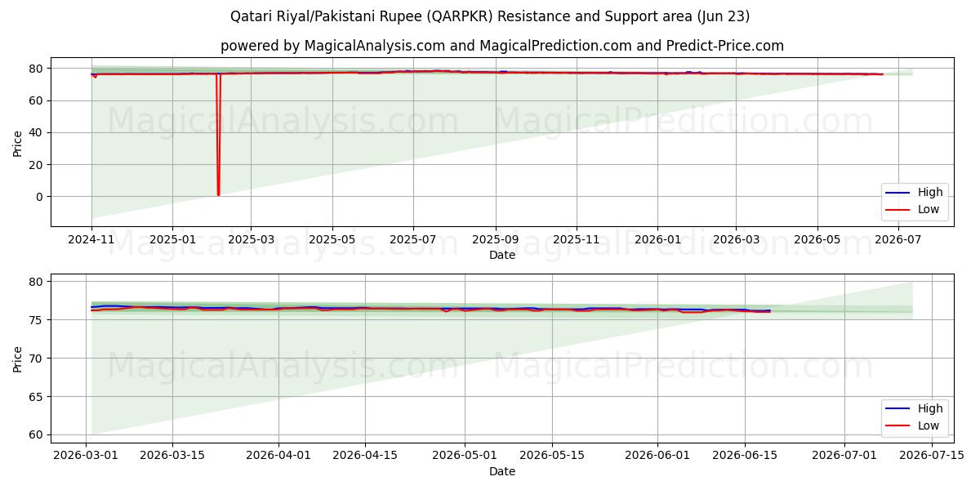The height and width of the screenshot is (490, 980).
Task: Click 'Low' in the top chart legend
Action: tap(928, 210)
